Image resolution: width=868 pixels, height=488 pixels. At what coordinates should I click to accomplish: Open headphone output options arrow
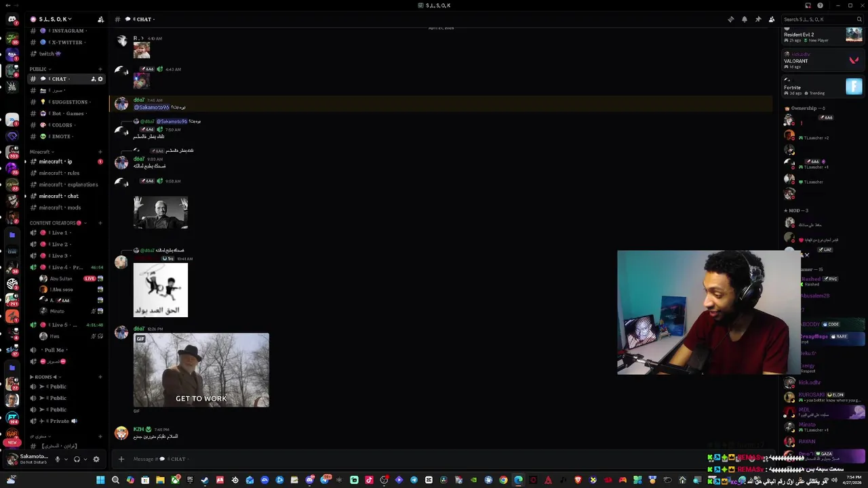pos(85,459)
